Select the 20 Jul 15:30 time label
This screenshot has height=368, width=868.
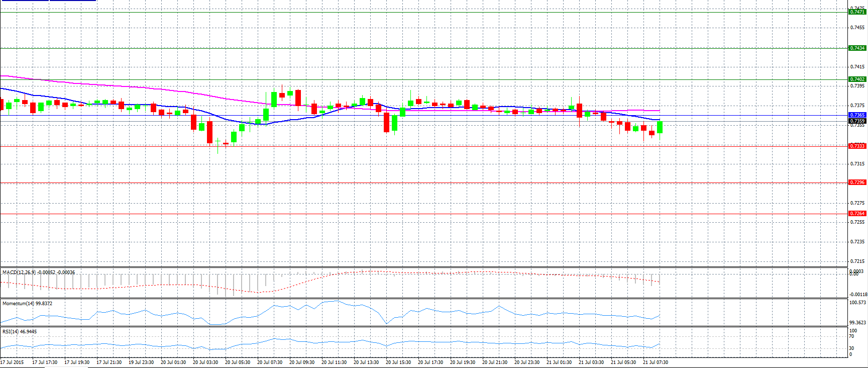pos(398,362)
